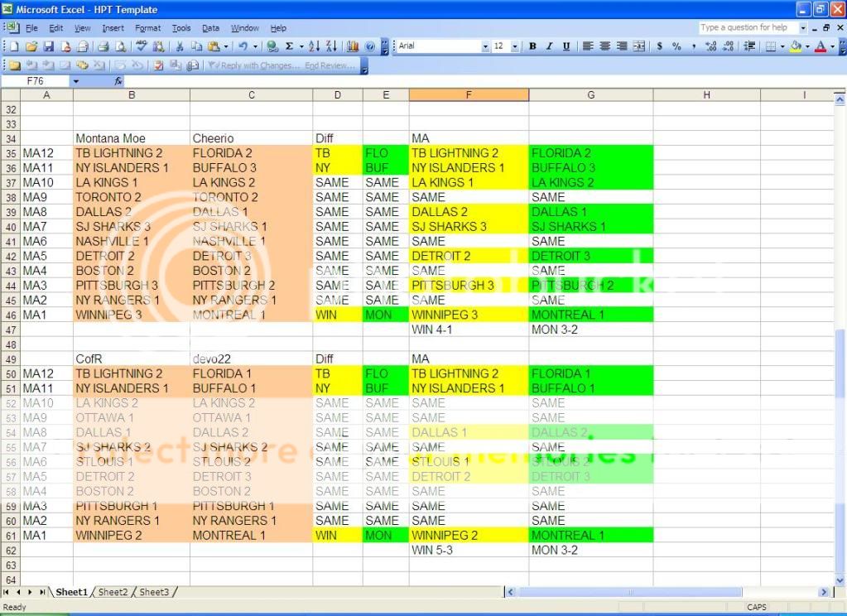The height and width of the screenshot is (616, 847).
Task: Select cell MON 3-2 in row 62
Action: click(x=591, y=550)
